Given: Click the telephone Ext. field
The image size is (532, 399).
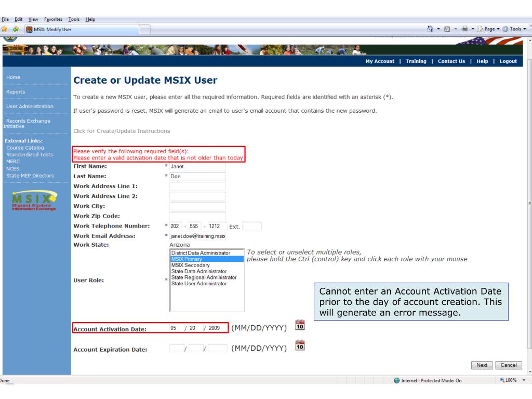Looking at the screenshot, I should tap(252, 226).
